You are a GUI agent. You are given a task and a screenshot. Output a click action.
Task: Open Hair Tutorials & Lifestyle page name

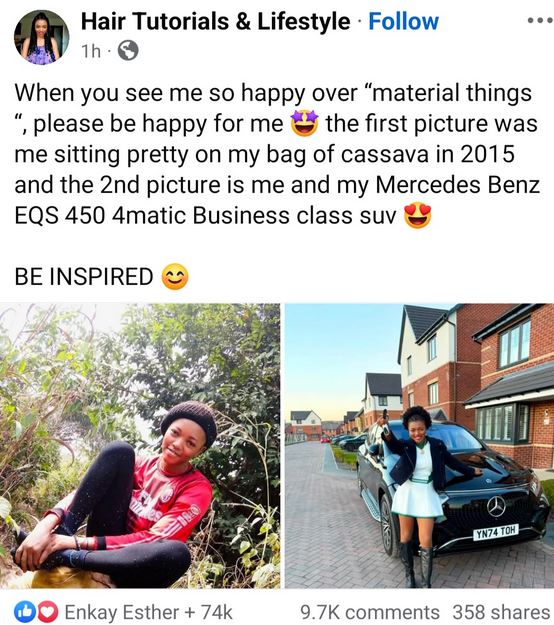coord(216,21)
